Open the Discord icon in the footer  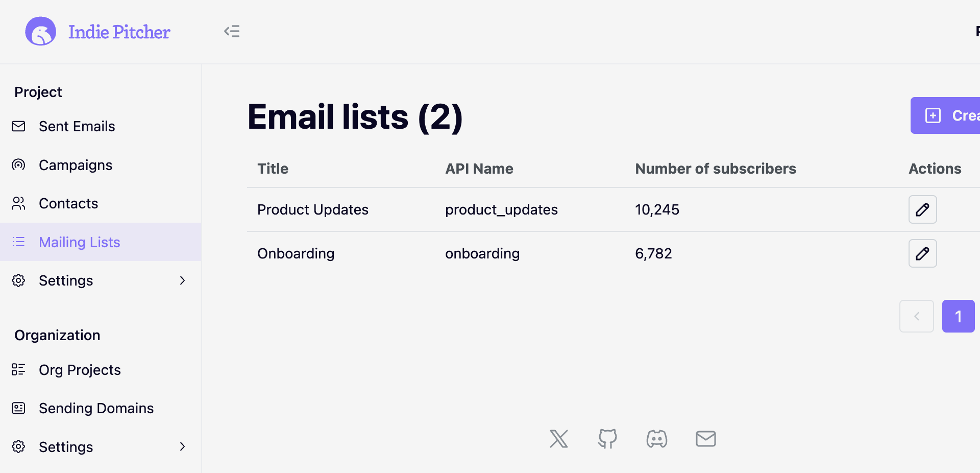656,439
